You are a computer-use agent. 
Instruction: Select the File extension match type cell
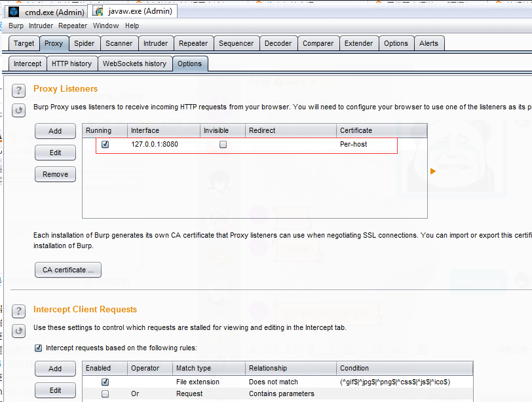point(198,382)
